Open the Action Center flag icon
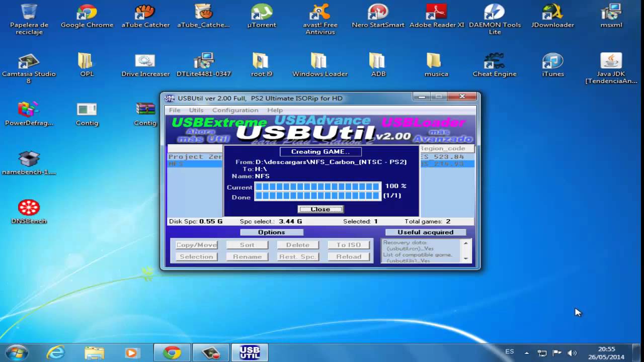 (557, 353)
